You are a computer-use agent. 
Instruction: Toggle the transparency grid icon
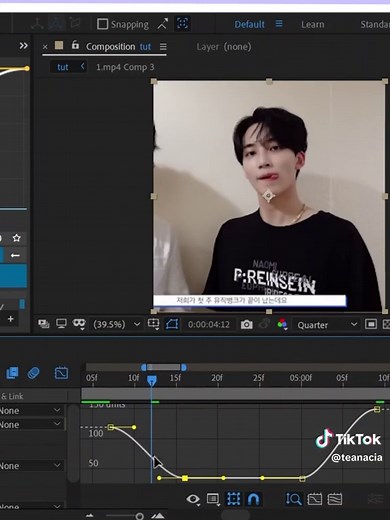coord(387,324)
